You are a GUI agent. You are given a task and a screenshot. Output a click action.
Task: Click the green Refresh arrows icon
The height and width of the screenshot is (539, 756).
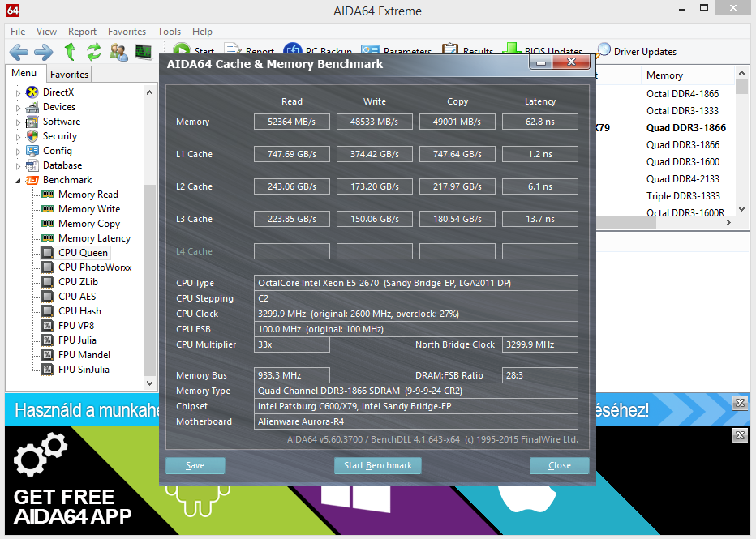pyautogui.click(x=94, y=53)
